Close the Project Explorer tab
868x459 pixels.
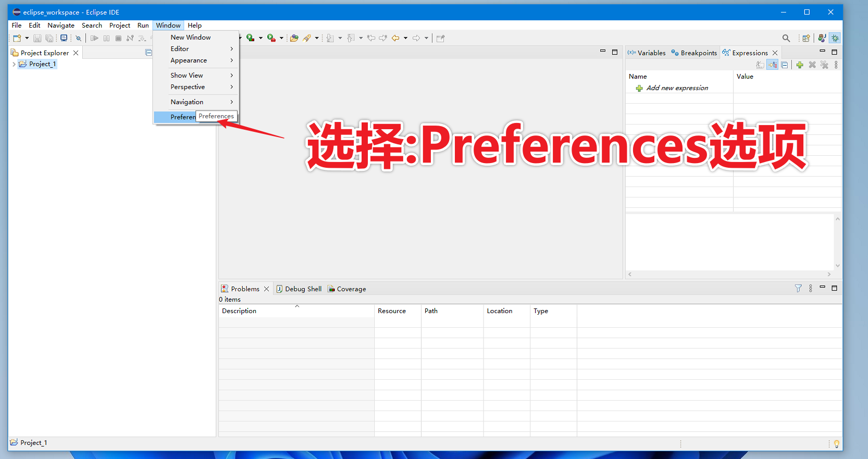76,53
